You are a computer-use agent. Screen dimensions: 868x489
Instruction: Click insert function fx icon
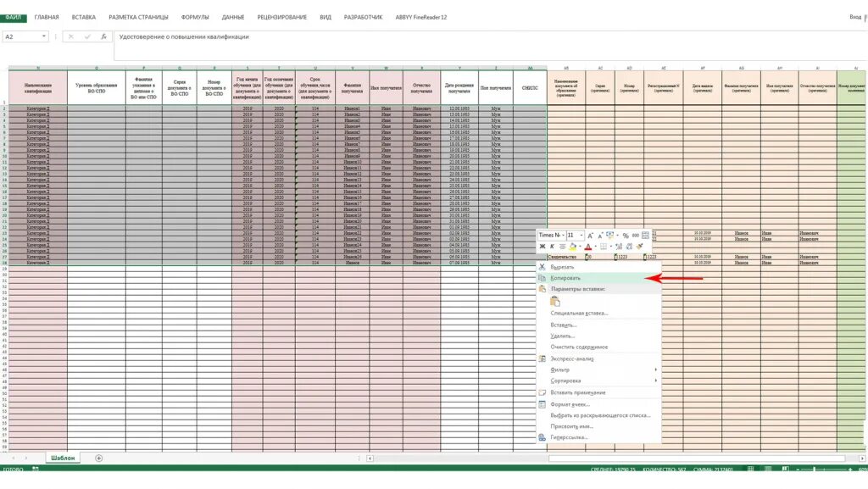tap(103, 36)
